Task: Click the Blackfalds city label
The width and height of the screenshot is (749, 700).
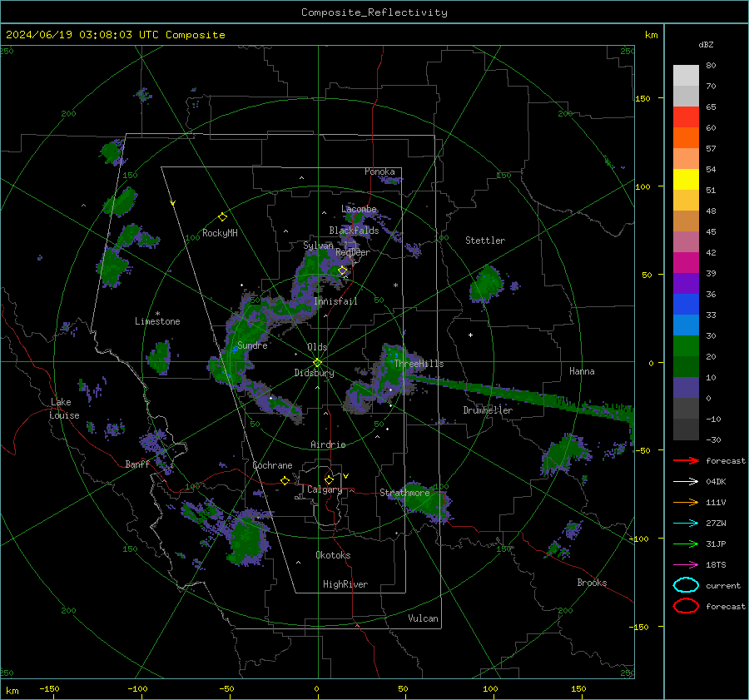Action: pos(354,231)
